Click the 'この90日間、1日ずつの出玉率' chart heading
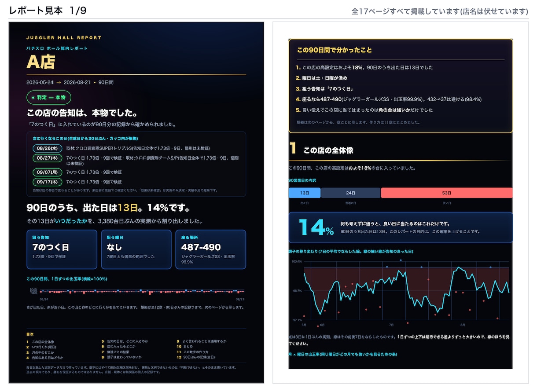The width and height of the screenshot is (537, 392). (66, 279)
